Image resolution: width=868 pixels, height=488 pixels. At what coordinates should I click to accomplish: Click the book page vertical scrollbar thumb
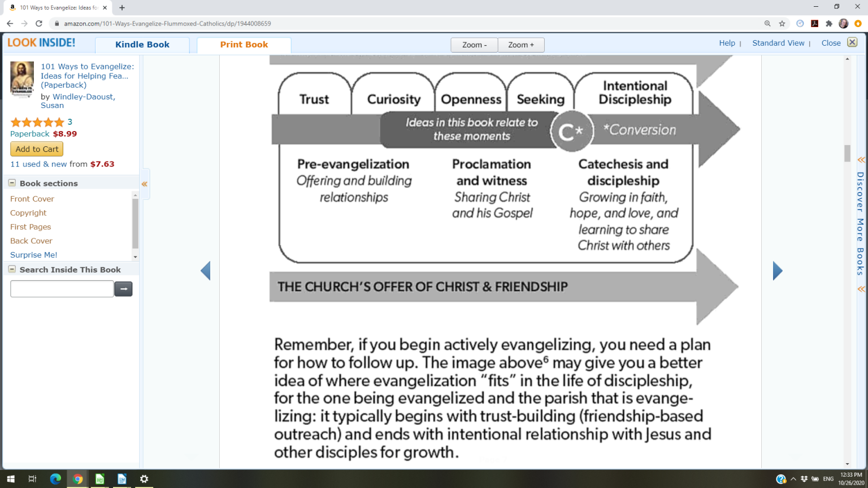tap(847, 153)
